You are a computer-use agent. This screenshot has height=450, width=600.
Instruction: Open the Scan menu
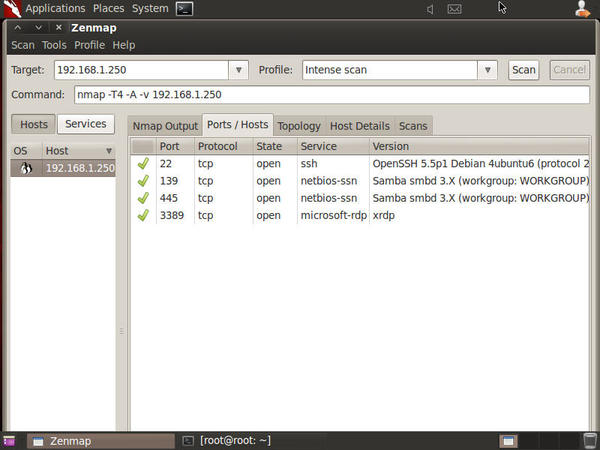(x=23, y=45)
